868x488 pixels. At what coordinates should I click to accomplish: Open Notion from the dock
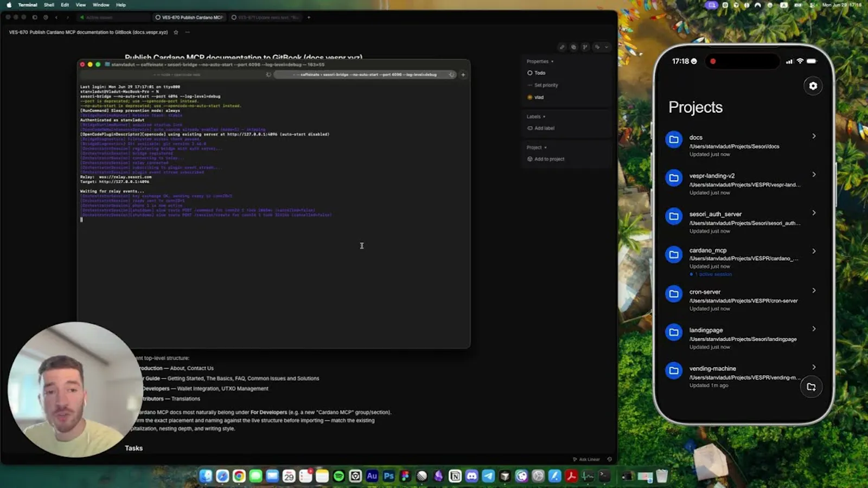point(455,476)
